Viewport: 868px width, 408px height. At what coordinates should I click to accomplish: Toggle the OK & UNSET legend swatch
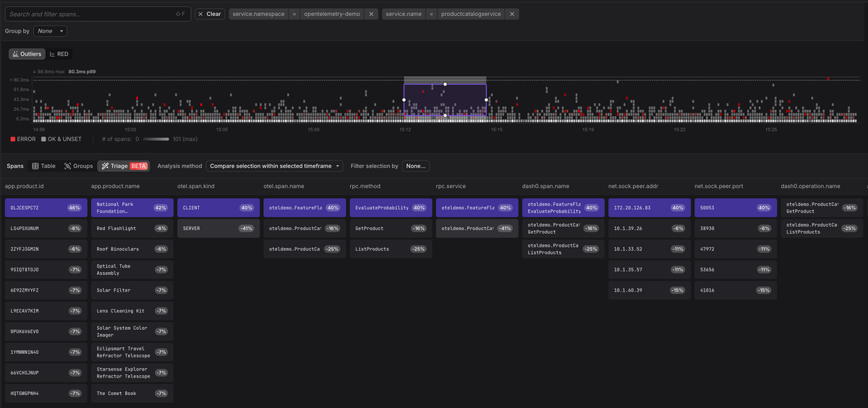tap(43, 139)
